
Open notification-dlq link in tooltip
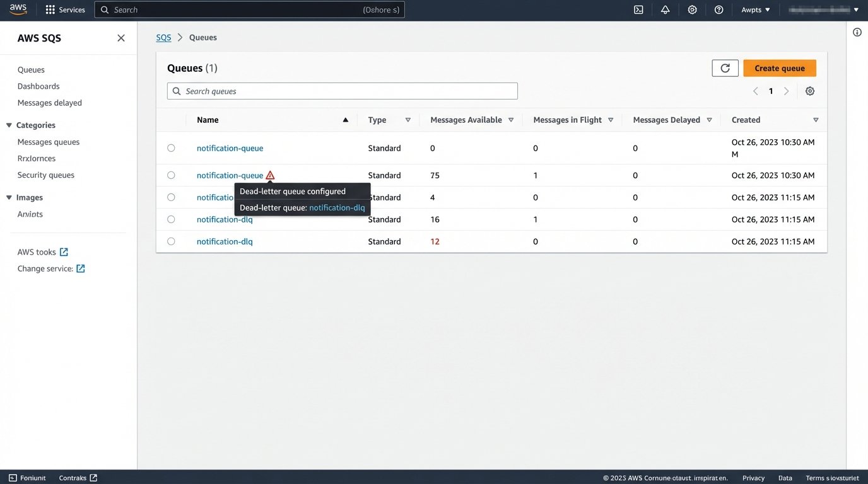coord(337,208)
